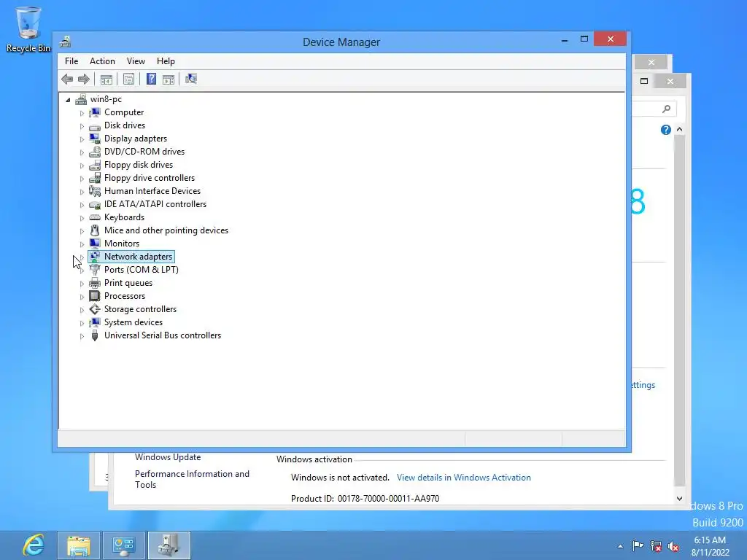The width and height of the screenshot is (747, 560).
Task: Click the DVD/CD-ROM drives device icon
Action: pos(95,152)
